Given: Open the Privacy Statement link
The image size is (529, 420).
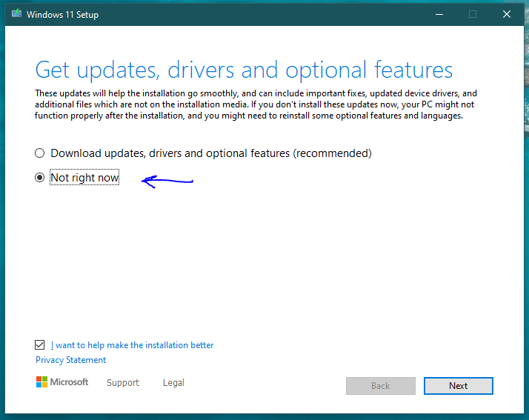Looking at the screenshot, I should 71,360.
